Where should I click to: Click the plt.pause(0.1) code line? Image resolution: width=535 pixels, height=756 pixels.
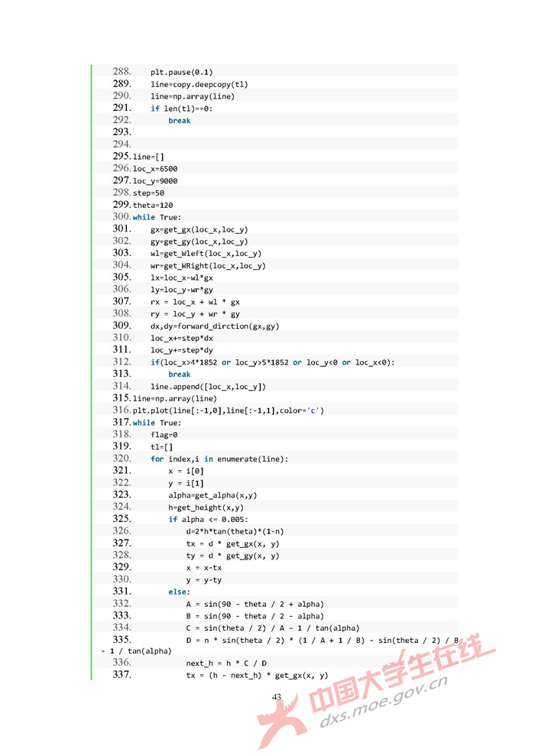(182, 72)
